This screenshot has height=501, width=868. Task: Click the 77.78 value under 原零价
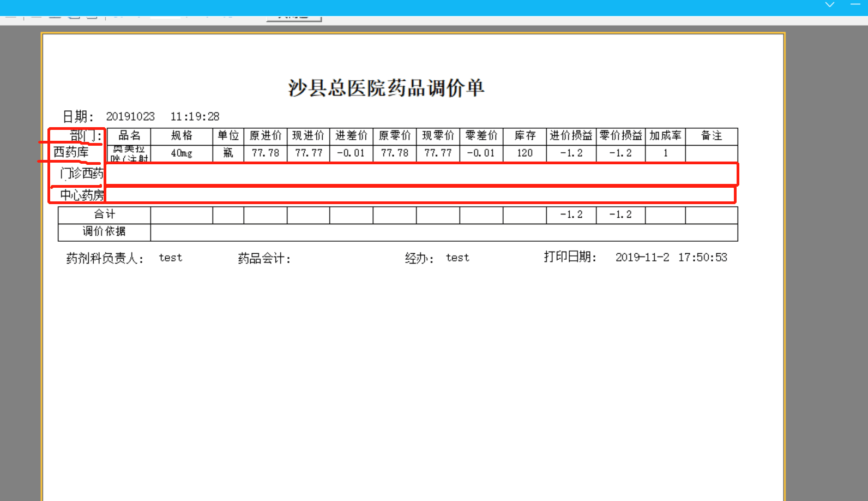pyautogui.click(x=395, y=153)
